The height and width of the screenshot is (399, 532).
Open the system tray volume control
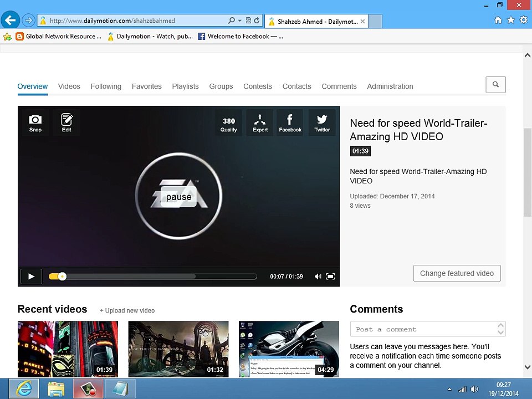click(475, 389)
